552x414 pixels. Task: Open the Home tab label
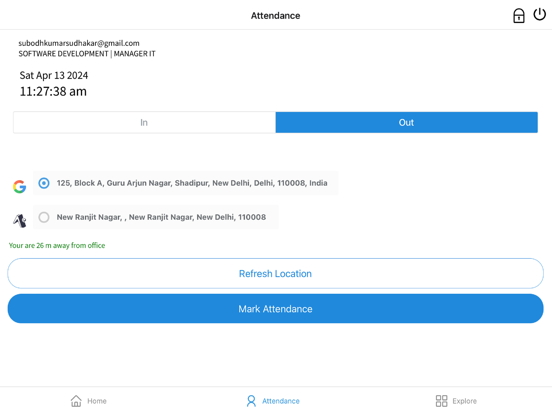(x=97, y=401)
